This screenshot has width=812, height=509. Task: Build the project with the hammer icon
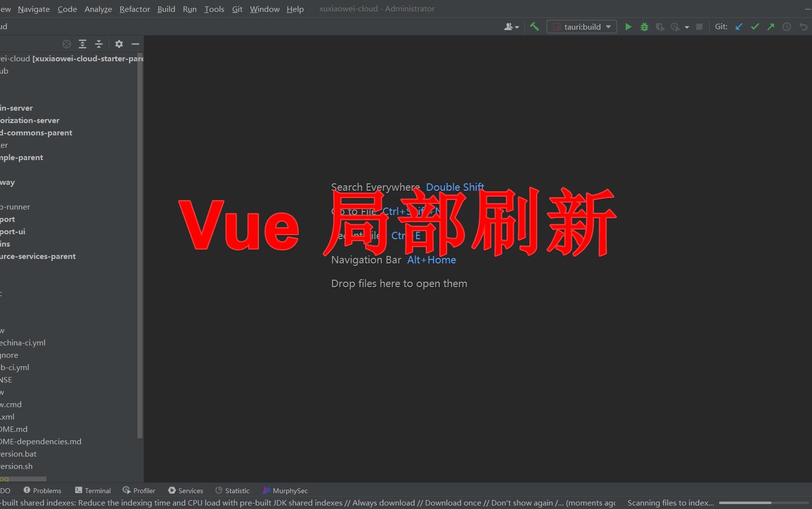(534, 27)
